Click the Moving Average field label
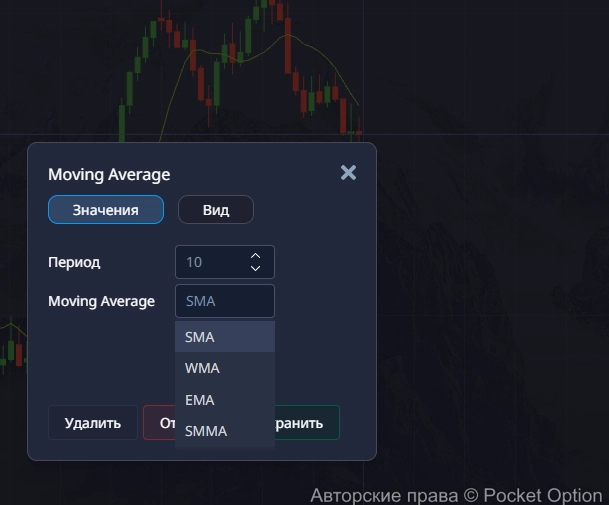 click(101, 301)
